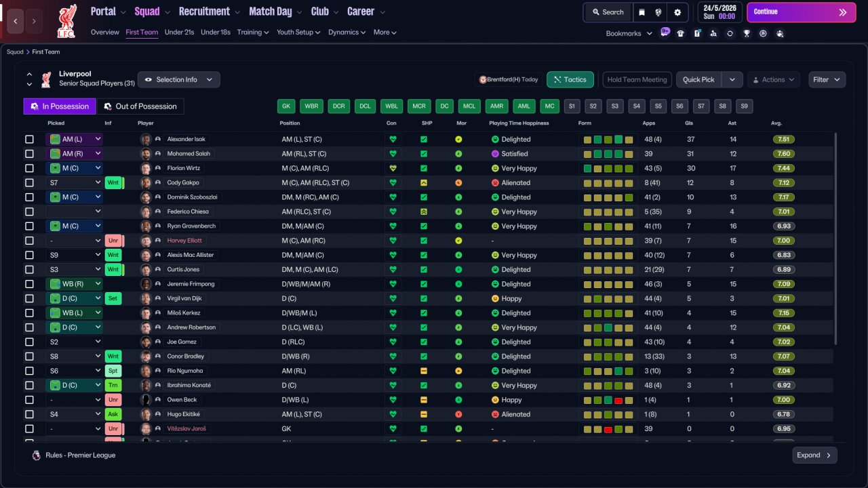Click the Brentford (H) Today fixture button
The width and height of the screenshot is (868, 488).
509,80
